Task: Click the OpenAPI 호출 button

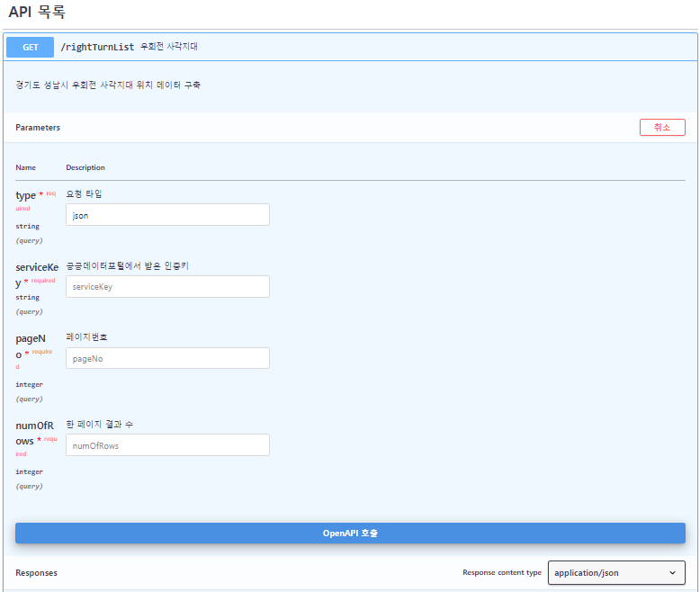Action: pyautogui.click(x=350, y=533)
